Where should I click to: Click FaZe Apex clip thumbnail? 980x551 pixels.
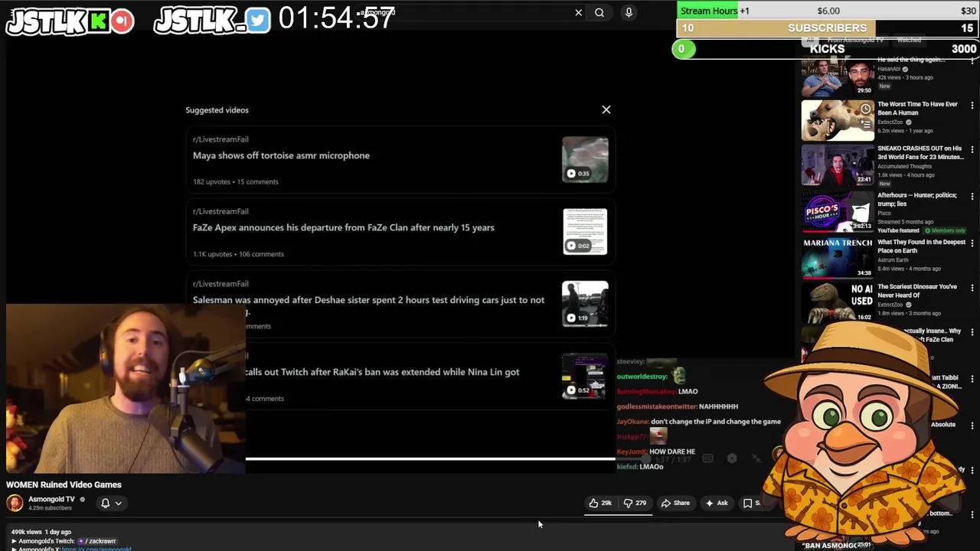(x=585, y=231)
